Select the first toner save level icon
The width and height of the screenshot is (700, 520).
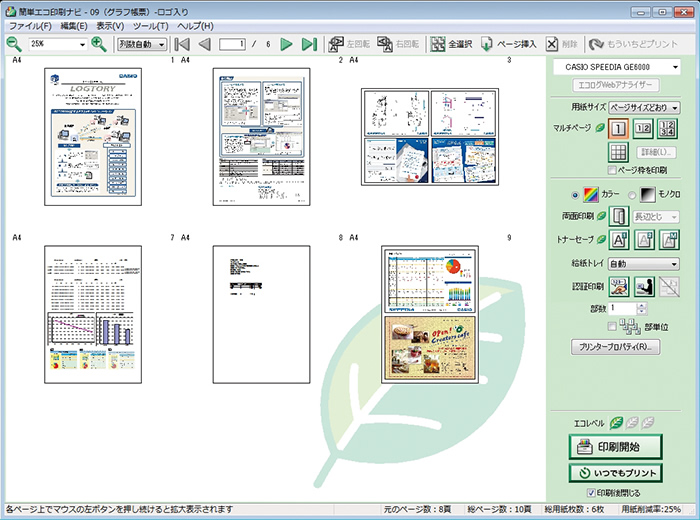619,239
